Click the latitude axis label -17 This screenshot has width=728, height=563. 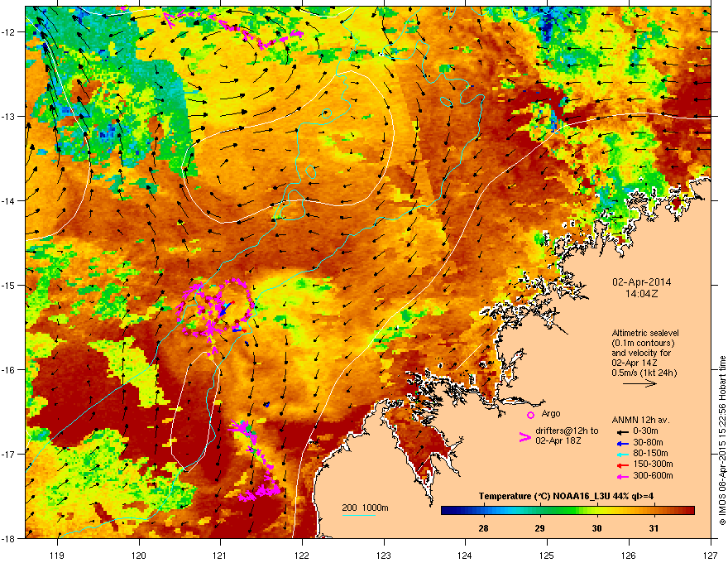pos(9,454)
